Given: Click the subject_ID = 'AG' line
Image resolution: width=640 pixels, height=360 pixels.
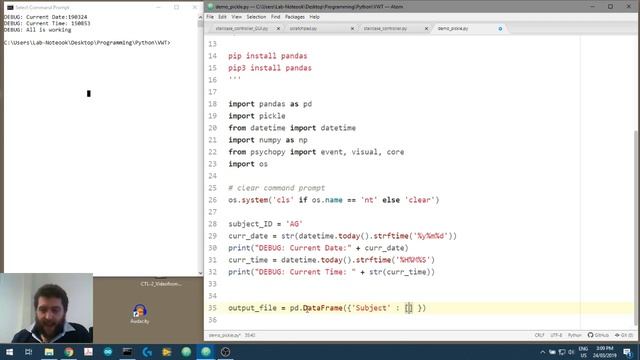Looking at the screenshot, I should (x=265, y=224).
